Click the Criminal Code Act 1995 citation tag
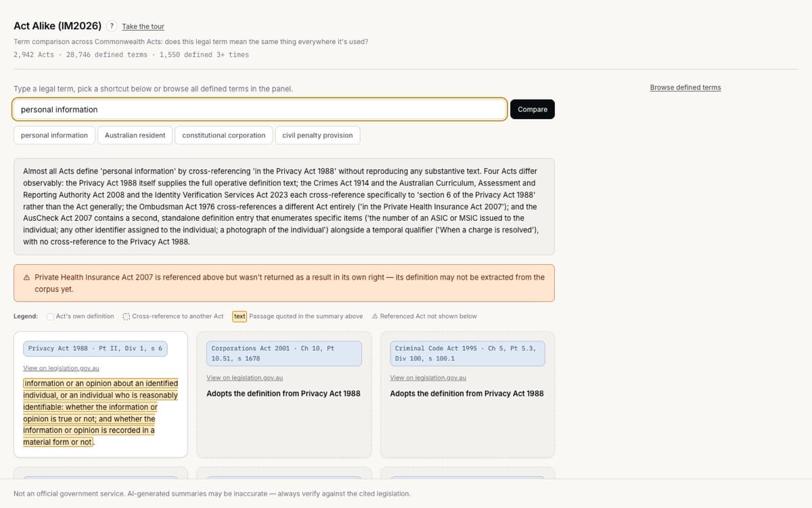The image size is (812, 508). (468, 354)
